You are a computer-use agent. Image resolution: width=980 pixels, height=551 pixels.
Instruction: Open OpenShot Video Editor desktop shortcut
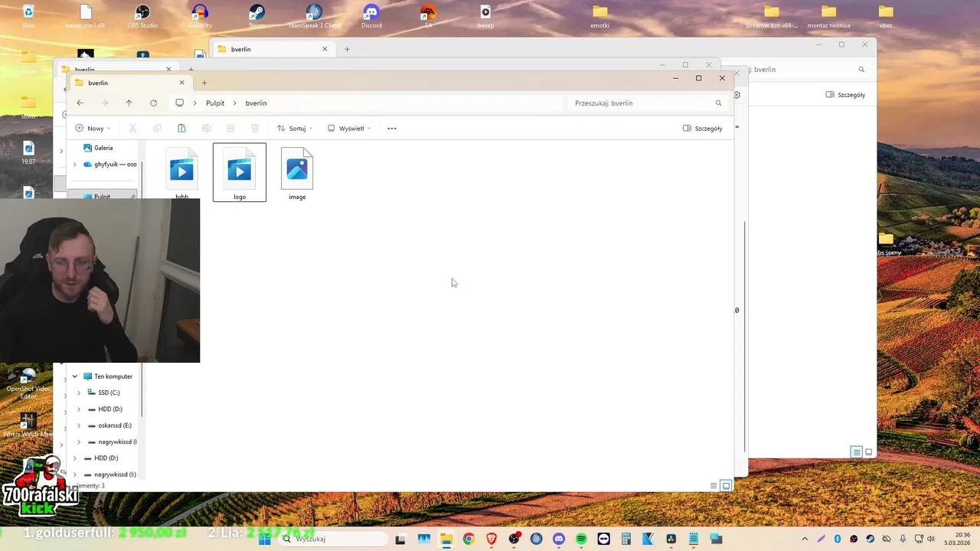point(28,383)
